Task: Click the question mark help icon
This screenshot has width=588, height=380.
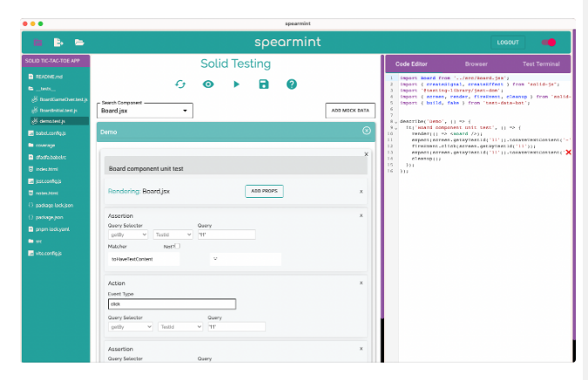Action: (291, 85)
